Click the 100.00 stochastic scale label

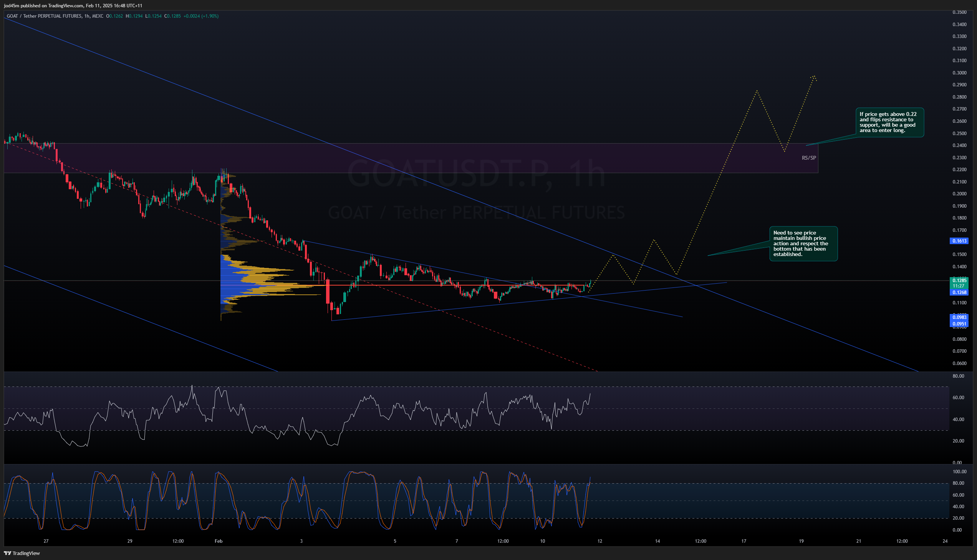959,472
